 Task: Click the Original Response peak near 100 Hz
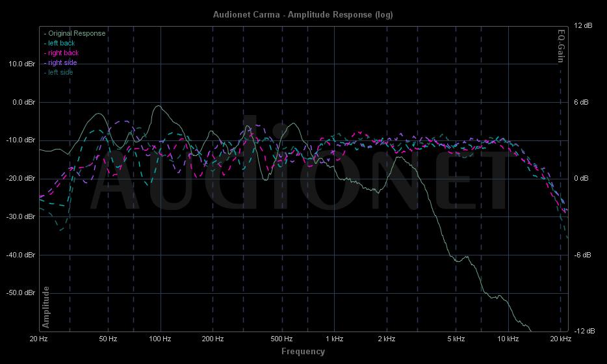159,106
